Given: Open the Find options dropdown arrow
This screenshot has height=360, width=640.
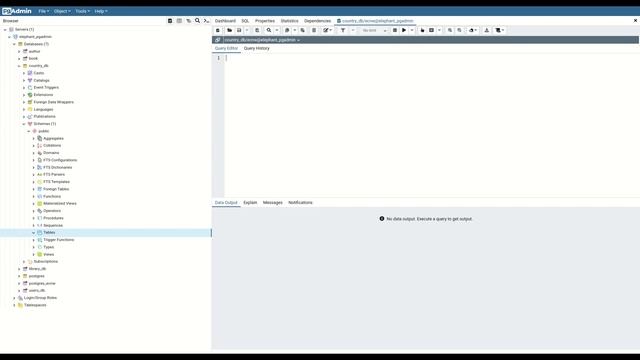Looking at the screenshot, I should click(x=277, y=30).
